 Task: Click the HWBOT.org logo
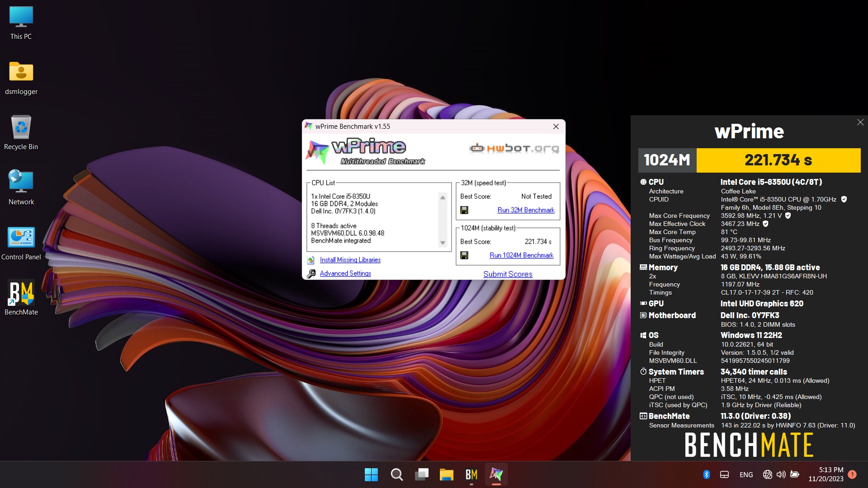[x=514, y=148]
